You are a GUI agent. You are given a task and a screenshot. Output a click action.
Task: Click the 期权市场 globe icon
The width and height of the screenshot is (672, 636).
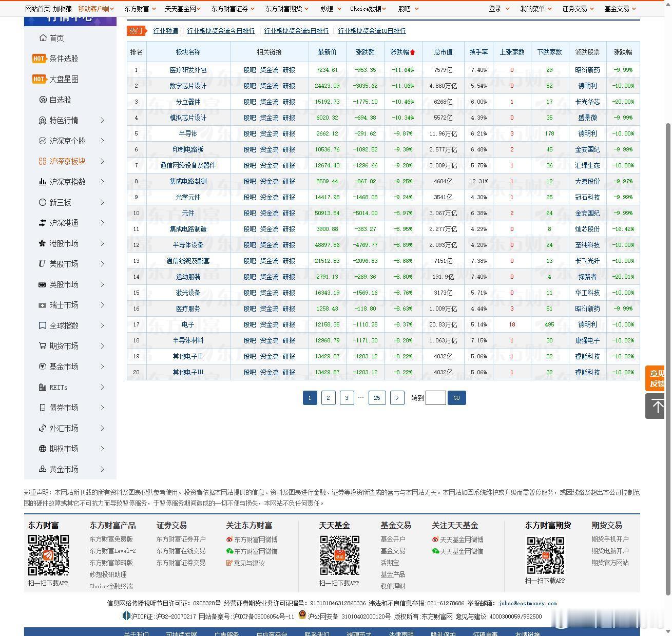point(43,449)
